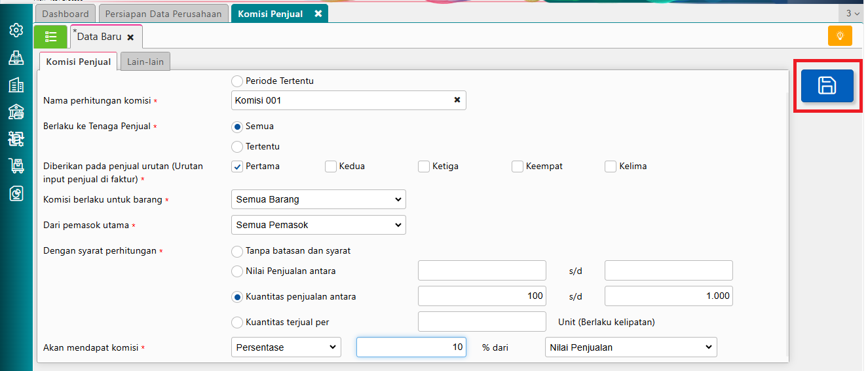Switch to the Dashboard tab
Image resolution: width=868 pixels, height=371 pixels.
point(66,13)
